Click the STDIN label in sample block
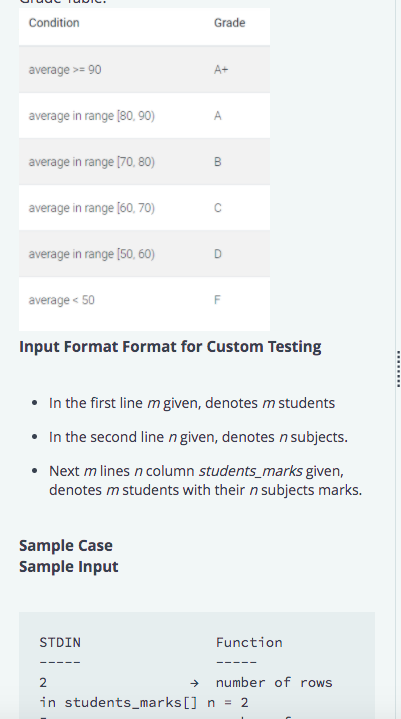This screenshot has width=401, height=719. 60,642
